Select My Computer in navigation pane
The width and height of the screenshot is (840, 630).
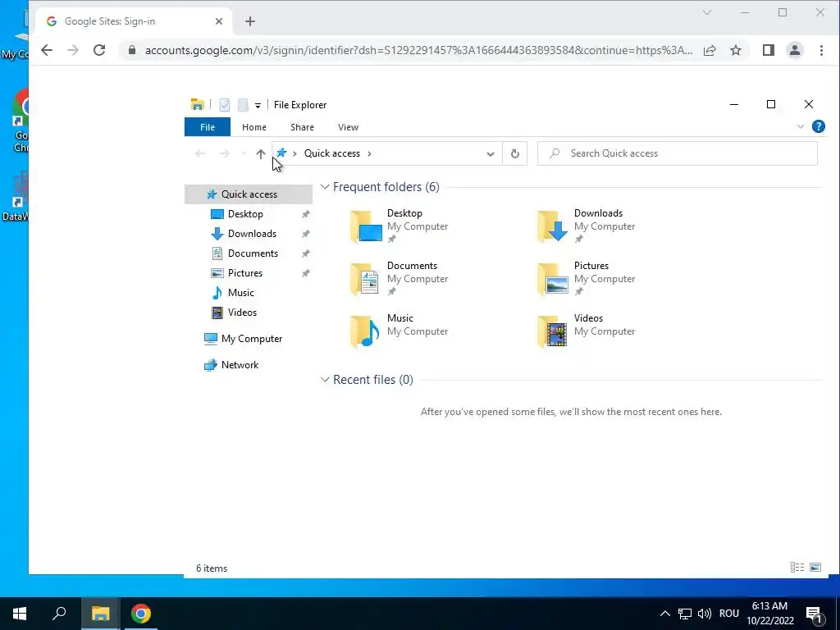point(251,339)
